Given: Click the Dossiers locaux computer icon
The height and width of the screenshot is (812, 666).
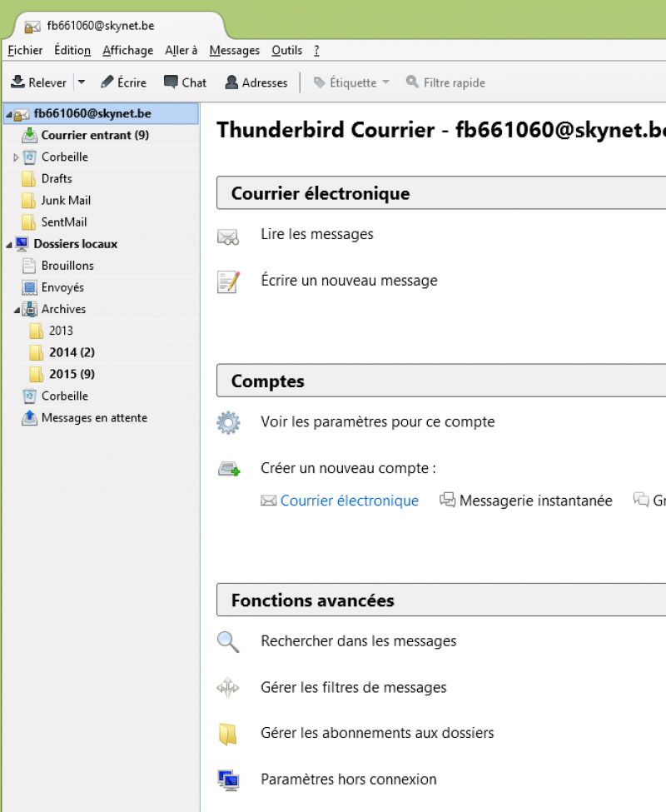Looking at the screenshot, I should click(x=22, y=244).
